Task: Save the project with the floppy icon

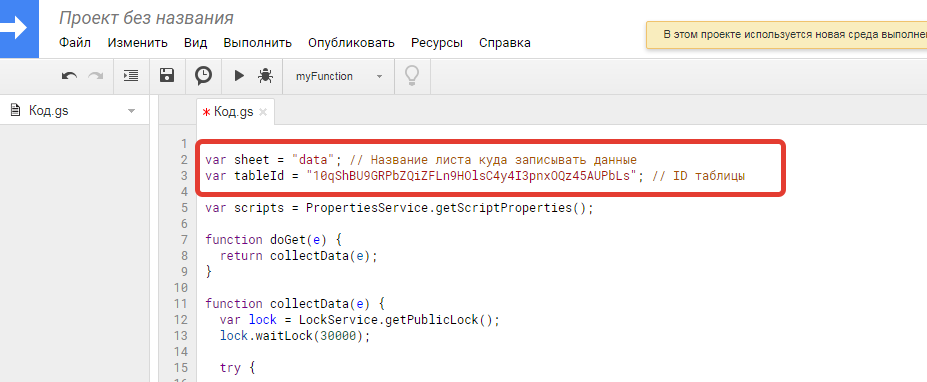Action: 167,76
